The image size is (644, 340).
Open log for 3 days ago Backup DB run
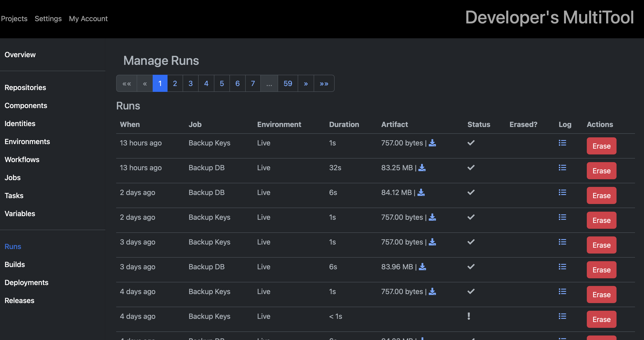click(x=562, y=267)
